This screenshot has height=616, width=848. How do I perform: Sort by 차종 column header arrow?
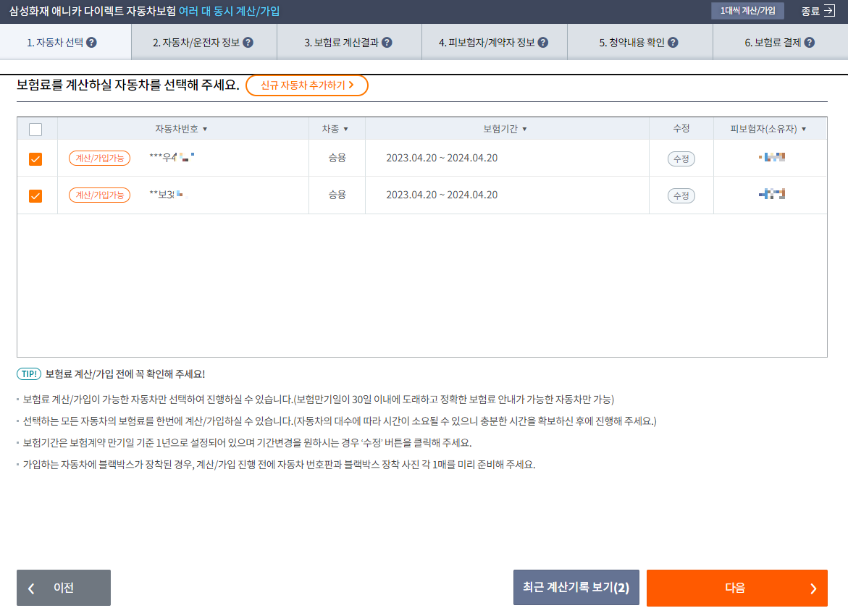346,129
